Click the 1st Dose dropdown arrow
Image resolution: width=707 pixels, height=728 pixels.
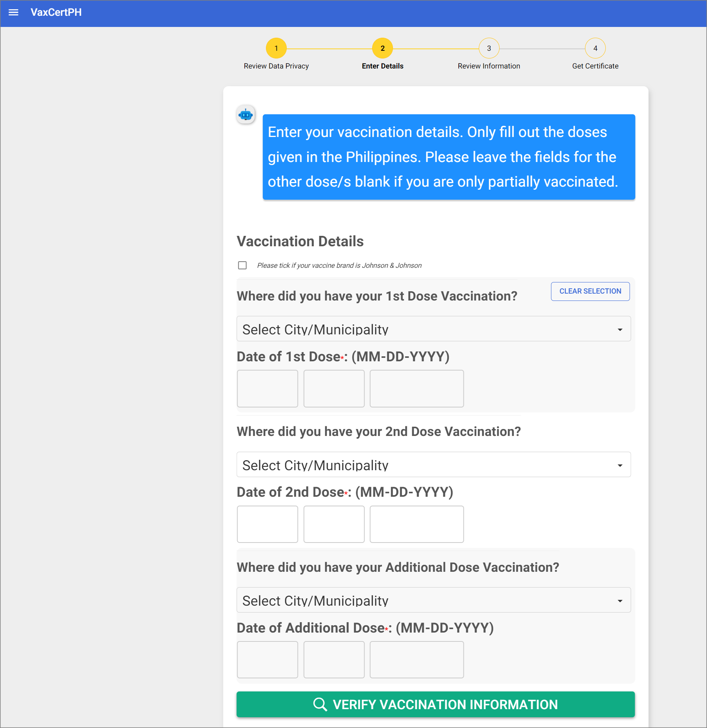[x=620, y=330]
